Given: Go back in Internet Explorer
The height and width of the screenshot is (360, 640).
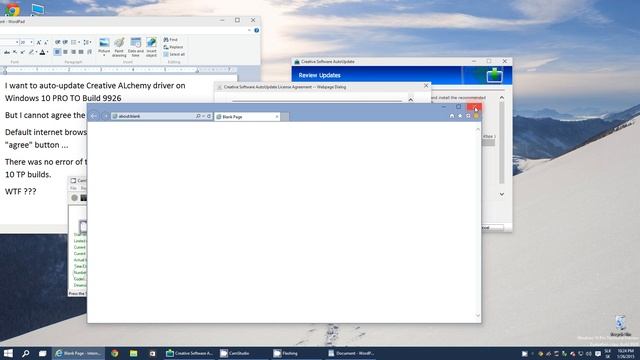Looking at the screenshot, I should coord(93,116).
